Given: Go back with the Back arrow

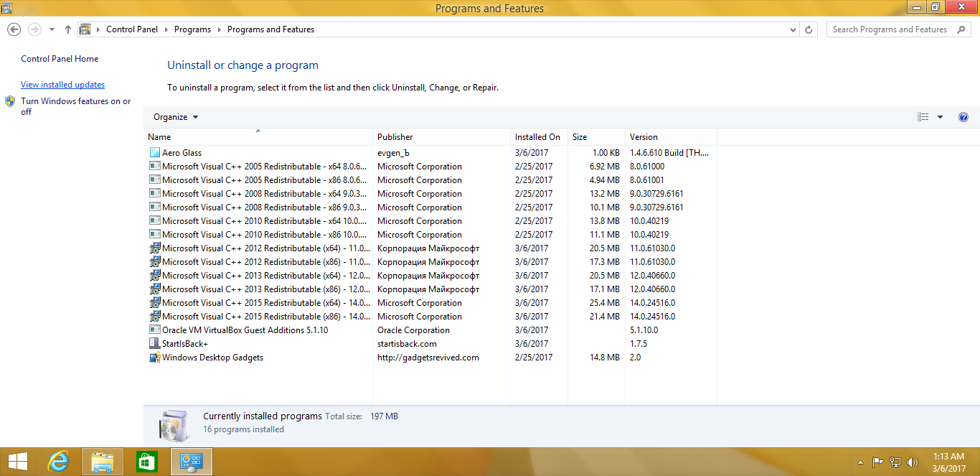Looking at the screenshot, I should coord(14,29).
